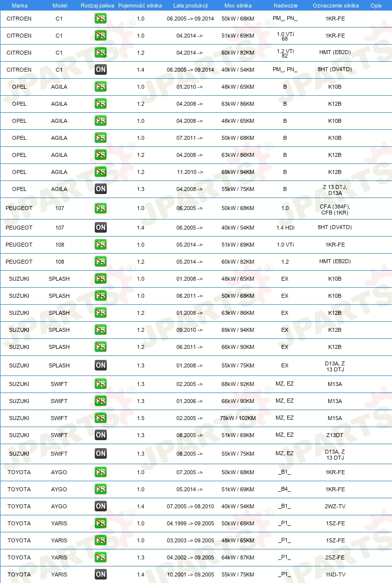Click the Marka column header

coord(20,6)
